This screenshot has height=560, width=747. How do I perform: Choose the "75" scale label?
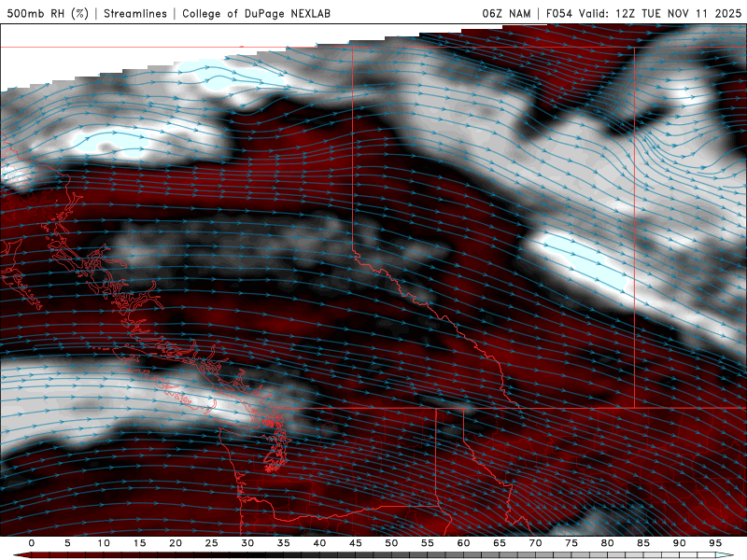pos(571,543)
